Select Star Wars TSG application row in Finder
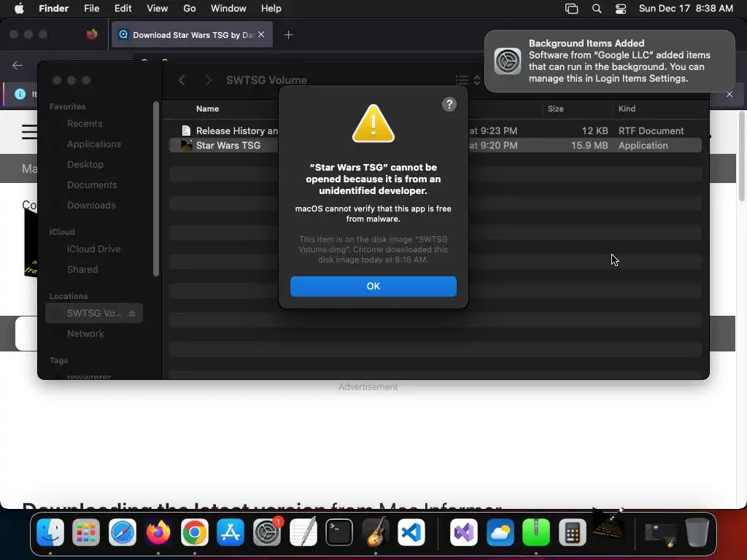 pos(435,145)
